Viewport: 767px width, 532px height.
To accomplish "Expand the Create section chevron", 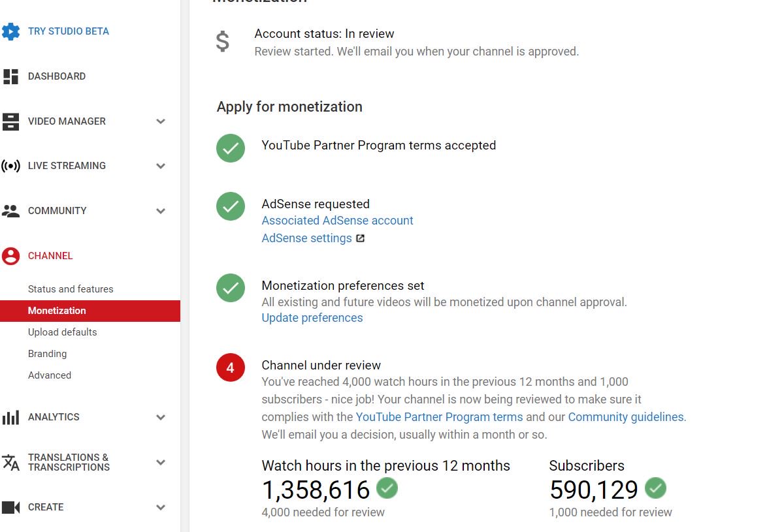I will 161,507.
